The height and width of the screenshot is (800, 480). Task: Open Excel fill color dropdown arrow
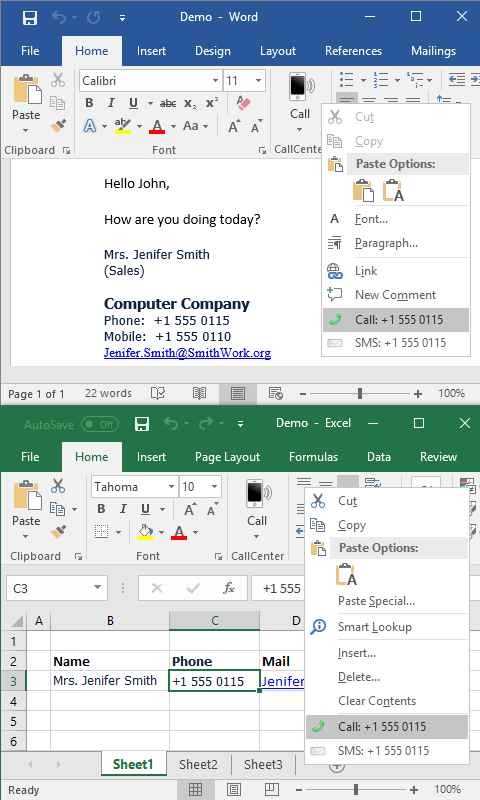pyautogui.click(x=161, y=533)
